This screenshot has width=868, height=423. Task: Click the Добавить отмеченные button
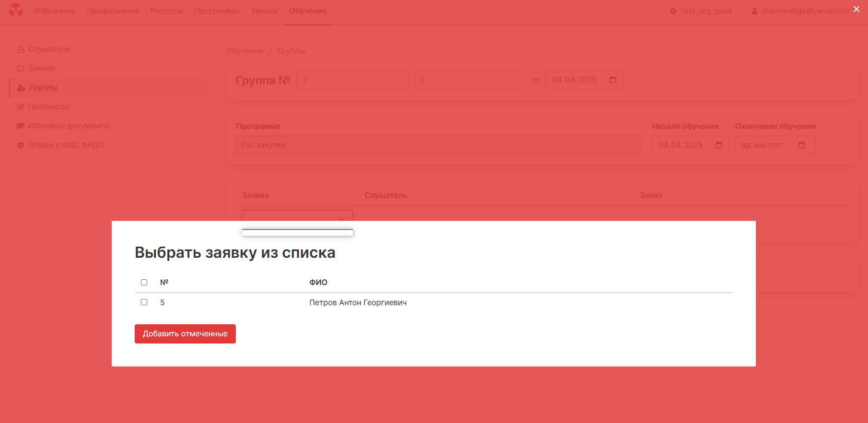pyautogui.click(x=185, y=334)
